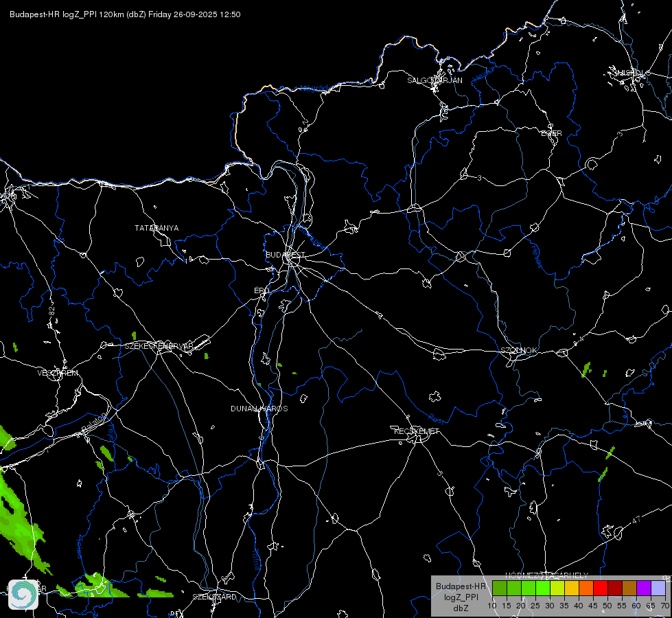Select the 40-45 dBZ orange legend swatch
Viewport: 672px width, 618px height.
(586, 588)
